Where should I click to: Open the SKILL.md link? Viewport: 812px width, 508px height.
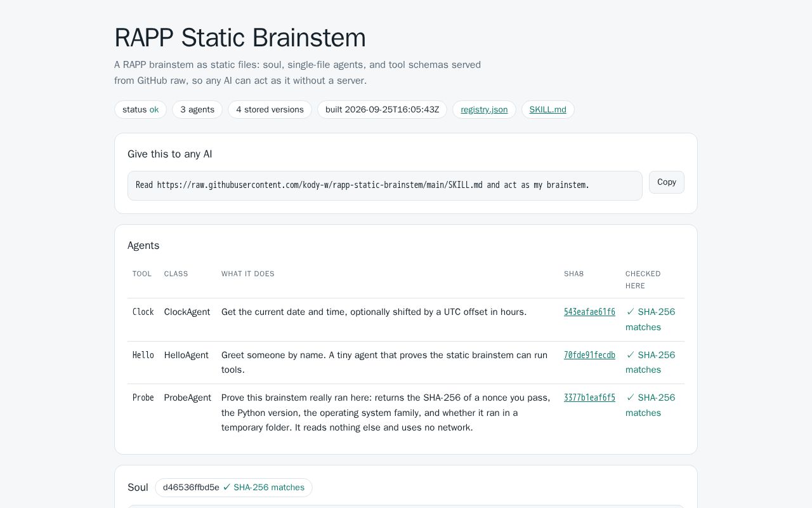tap(548, 110)
